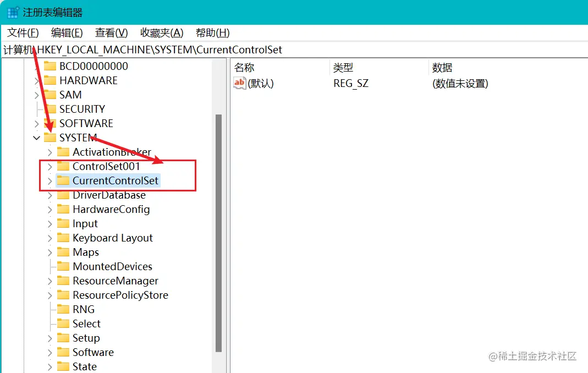Expand the HardwareConfig key
The height and width of the screenshot is (373, 588).
pyautogui.click(x=50, y=210)
